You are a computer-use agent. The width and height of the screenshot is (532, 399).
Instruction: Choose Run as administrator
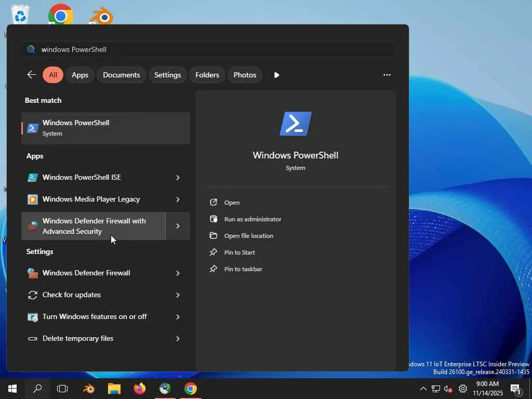pyautogui.click(x=253, y=219)
